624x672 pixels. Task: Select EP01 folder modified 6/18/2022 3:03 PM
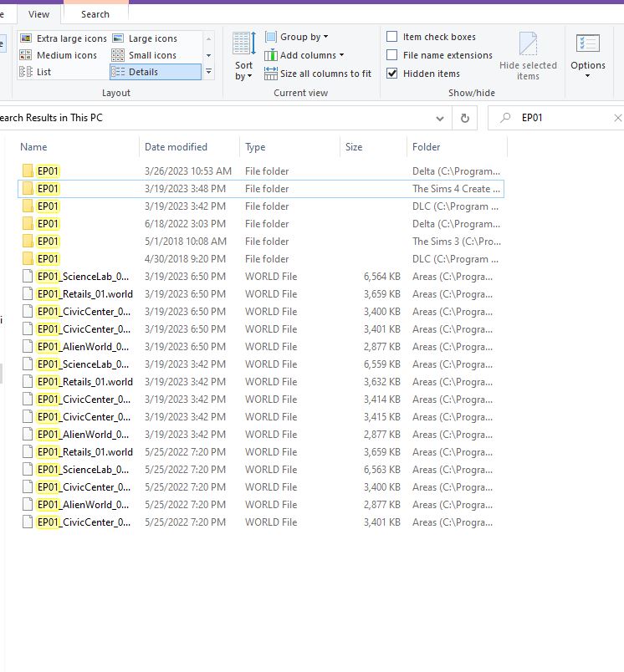(261, 224)
